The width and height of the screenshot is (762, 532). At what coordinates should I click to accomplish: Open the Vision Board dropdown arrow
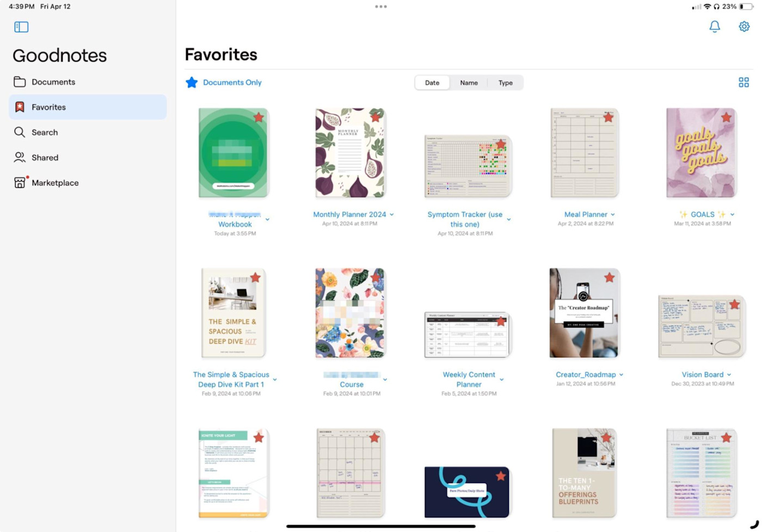coord(729,375)
